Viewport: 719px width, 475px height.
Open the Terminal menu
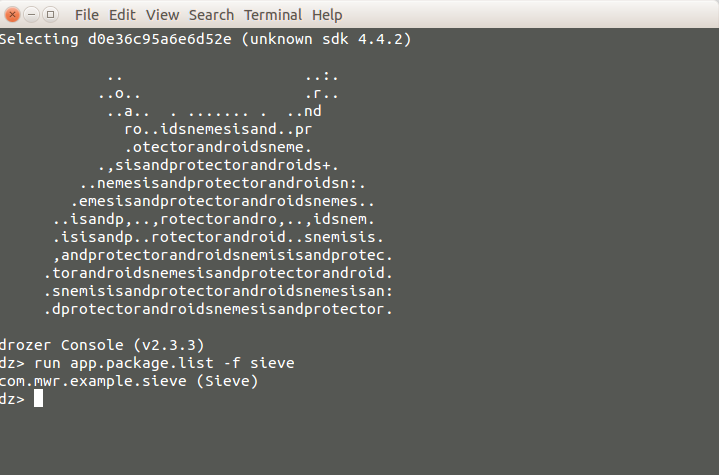273,15
